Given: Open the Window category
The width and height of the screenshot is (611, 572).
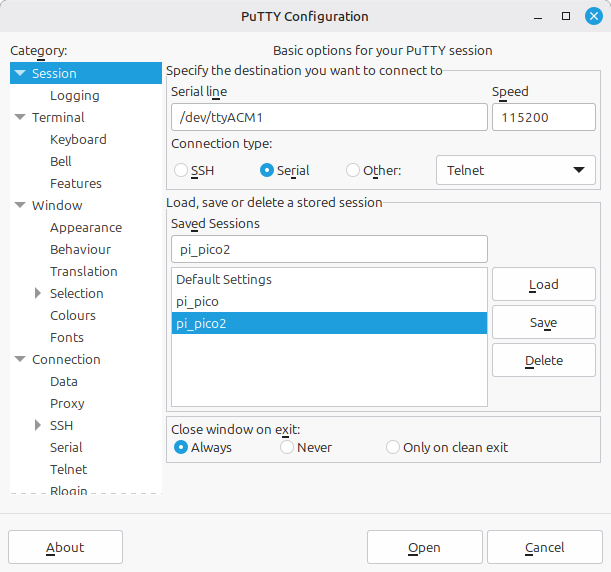Looking at the screenshot, I should [57, 205].
